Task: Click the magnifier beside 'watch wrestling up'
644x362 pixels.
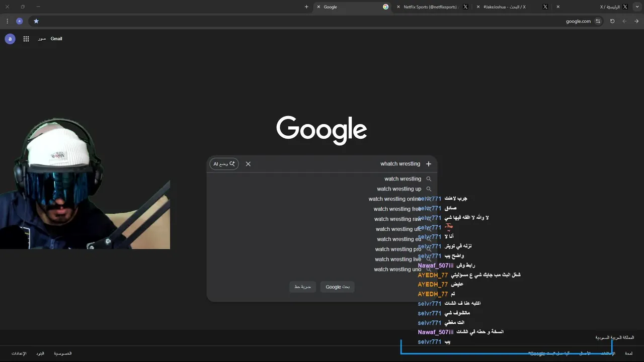Action: pos(429,189)
